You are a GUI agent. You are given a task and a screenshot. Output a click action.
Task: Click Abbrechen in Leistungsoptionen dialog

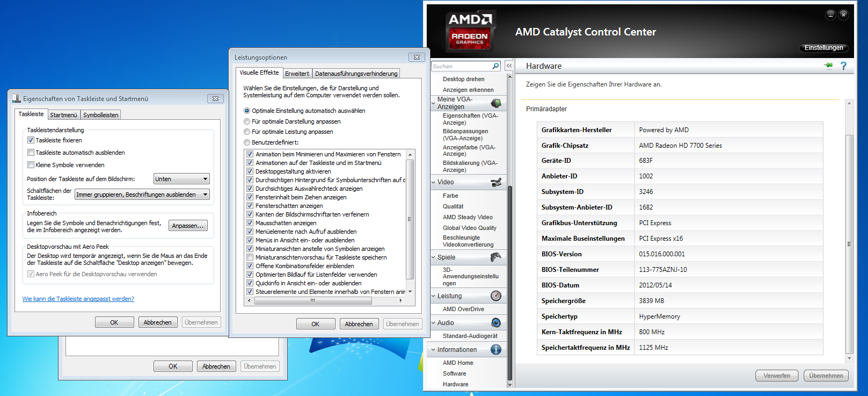click(x=359, y=324)
